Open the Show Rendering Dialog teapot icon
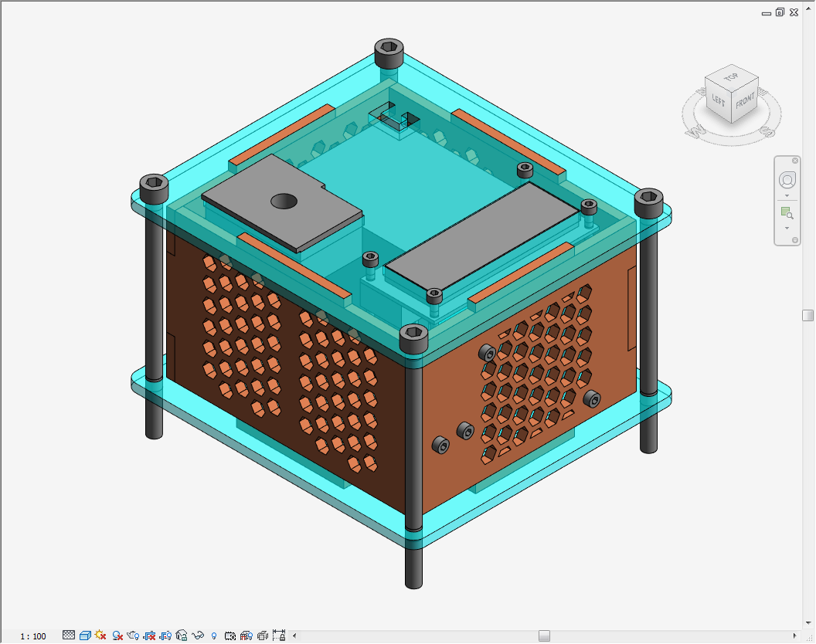The height and width of the screenshot is (644, 816). click(x=133, y=636)
